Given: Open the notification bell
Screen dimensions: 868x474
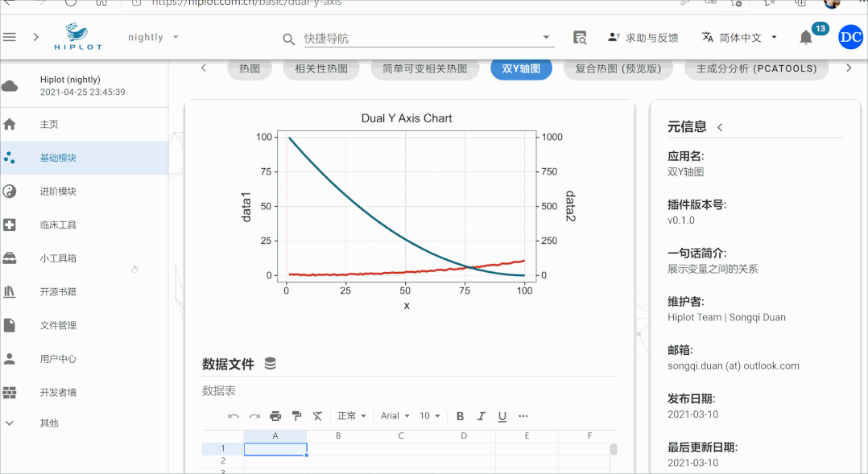Looking at the screenshot, I should coord(806,38).
